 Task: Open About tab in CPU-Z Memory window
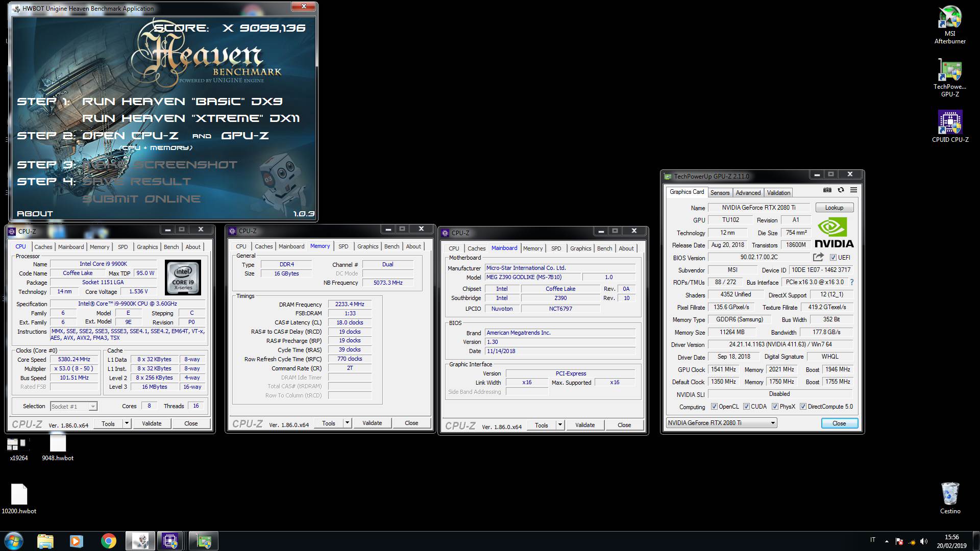coord(413,246)
